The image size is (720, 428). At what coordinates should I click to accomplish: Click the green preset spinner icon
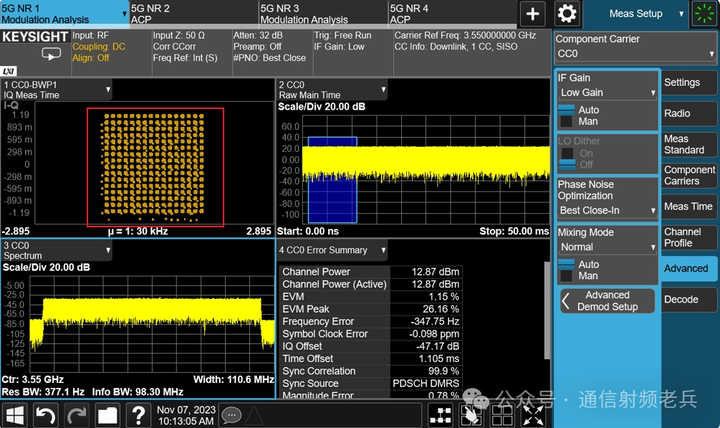point(704,13)
